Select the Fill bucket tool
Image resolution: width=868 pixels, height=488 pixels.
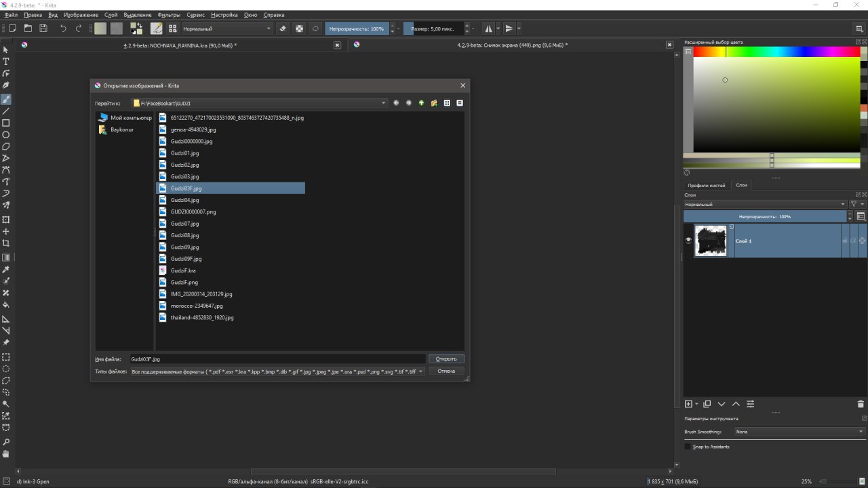pyautogui.click(x=6, y=305)
